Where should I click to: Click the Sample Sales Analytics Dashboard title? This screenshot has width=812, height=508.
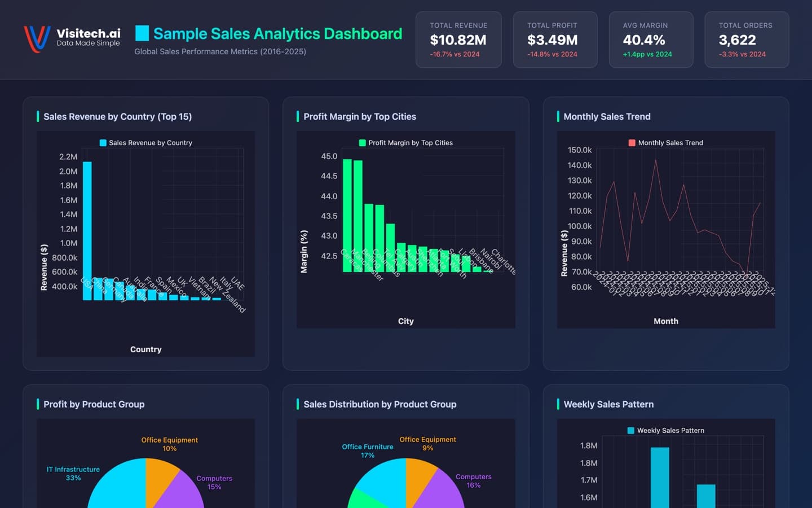[x=278, y=34]
